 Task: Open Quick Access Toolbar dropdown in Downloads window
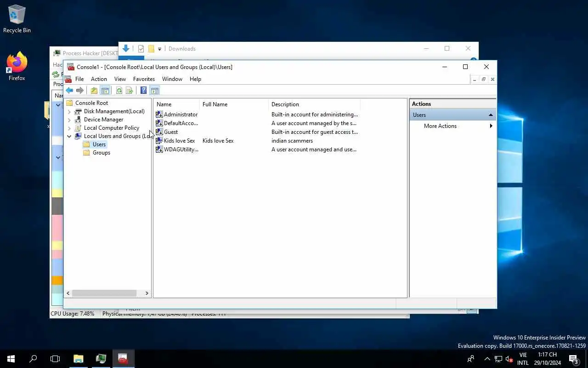pyautogui.click(x=160, y=49)
